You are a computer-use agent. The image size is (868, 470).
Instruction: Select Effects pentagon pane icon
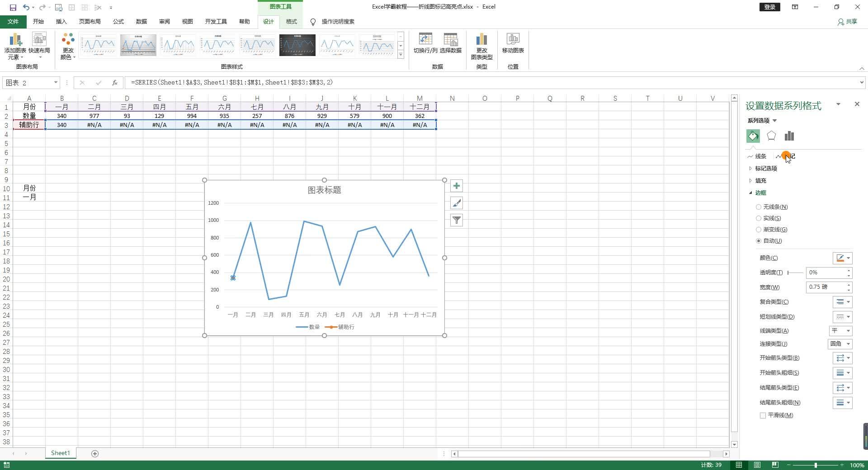[771, 136]
